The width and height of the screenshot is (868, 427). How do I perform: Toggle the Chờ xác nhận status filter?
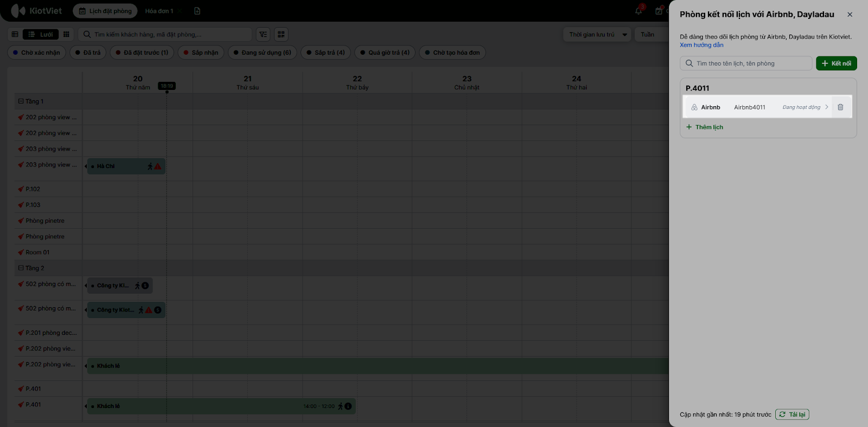click(36, 53)
